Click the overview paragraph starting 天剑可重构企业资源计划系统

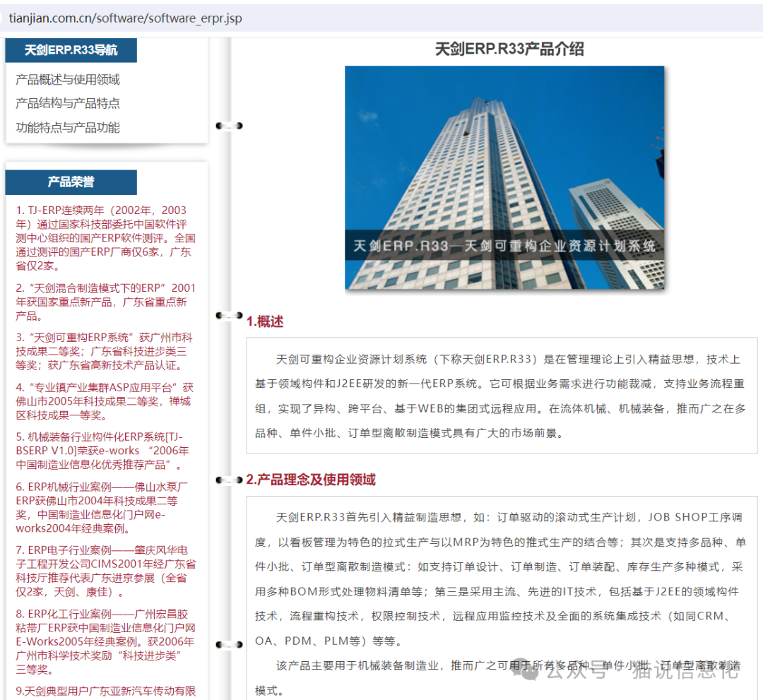pos(500,396)
